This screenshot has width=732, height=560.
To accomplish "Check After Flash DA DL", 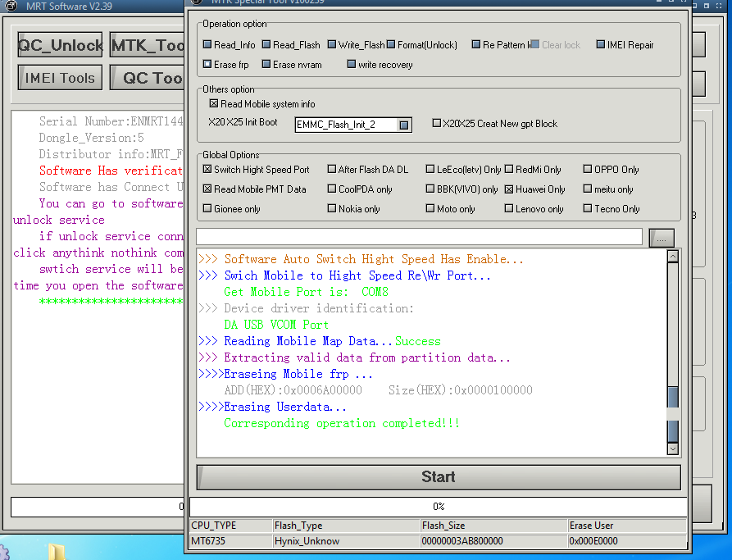I will pyautogui.click(x=332, y=169).
